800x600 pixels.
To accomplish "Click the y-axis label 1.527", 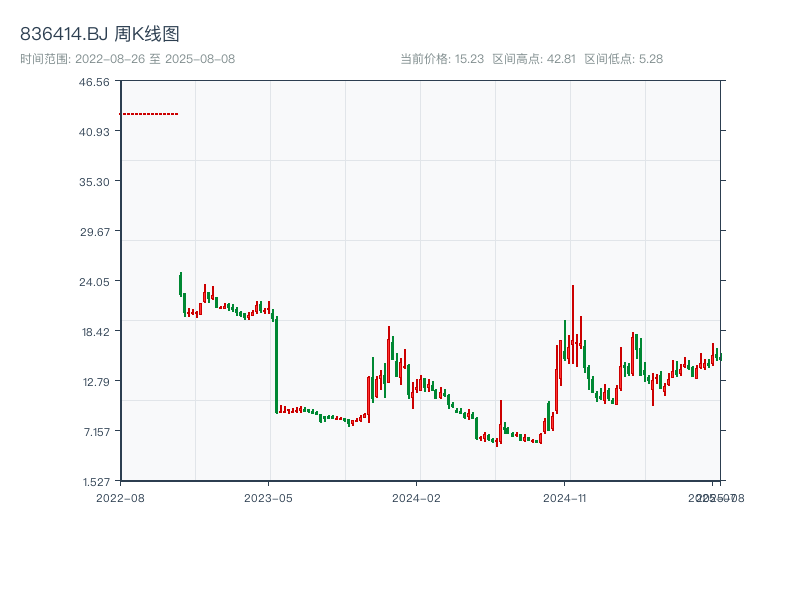I will pos(96,482).
